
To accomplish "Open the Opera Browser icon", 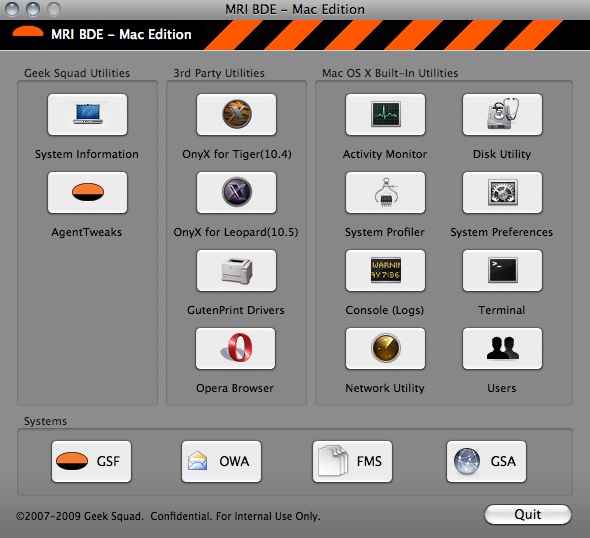I will [x=236, y=348].
